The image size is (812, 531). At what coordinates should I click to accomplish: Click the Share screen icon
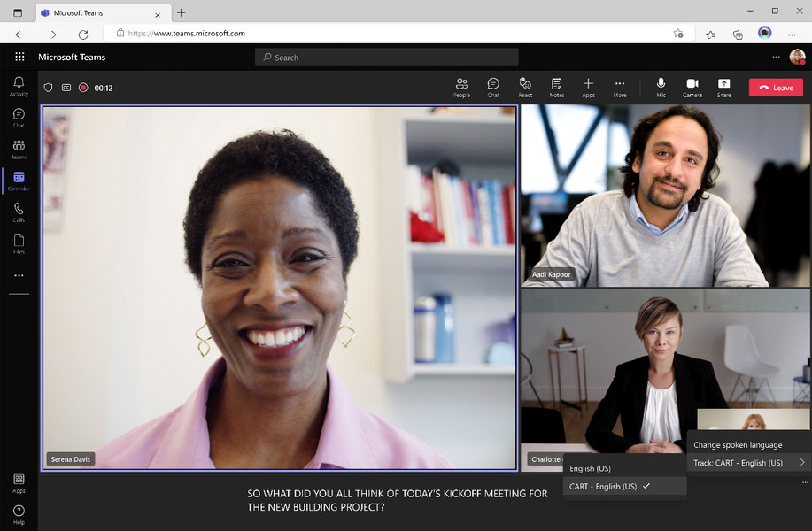tap(723, 87)
